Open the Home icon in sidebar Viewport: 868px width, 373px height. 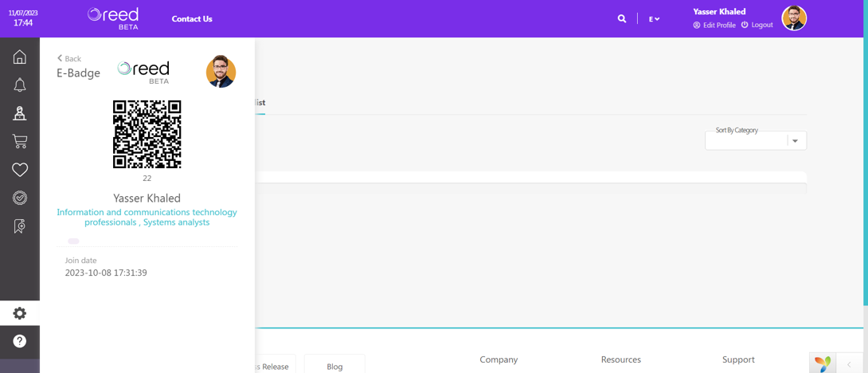point(19,57)
